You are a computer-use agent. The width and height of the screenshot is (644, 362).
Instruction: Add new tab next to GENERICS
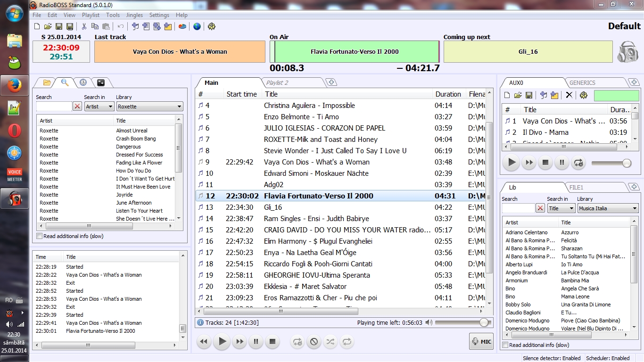click(x=634, y=82)
